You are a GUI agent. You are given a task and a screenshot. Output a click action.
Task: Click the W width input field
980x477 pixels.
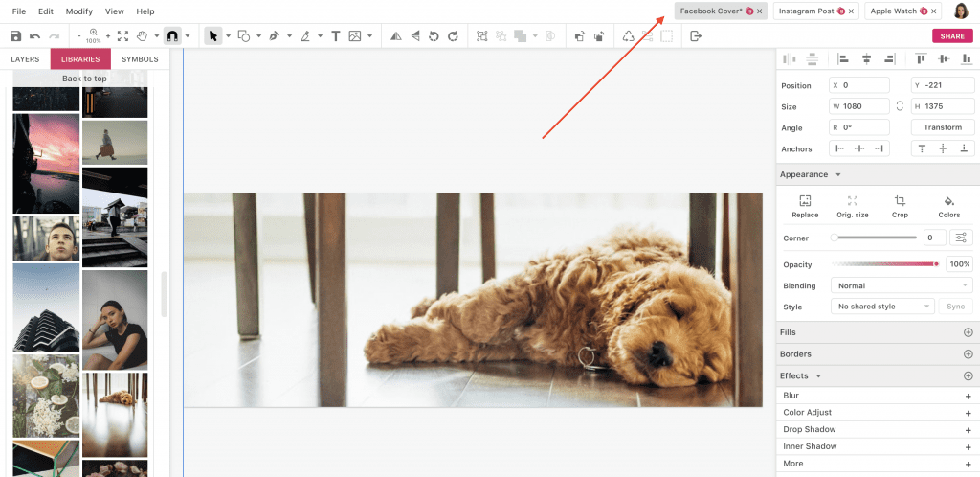click(858, 106)
